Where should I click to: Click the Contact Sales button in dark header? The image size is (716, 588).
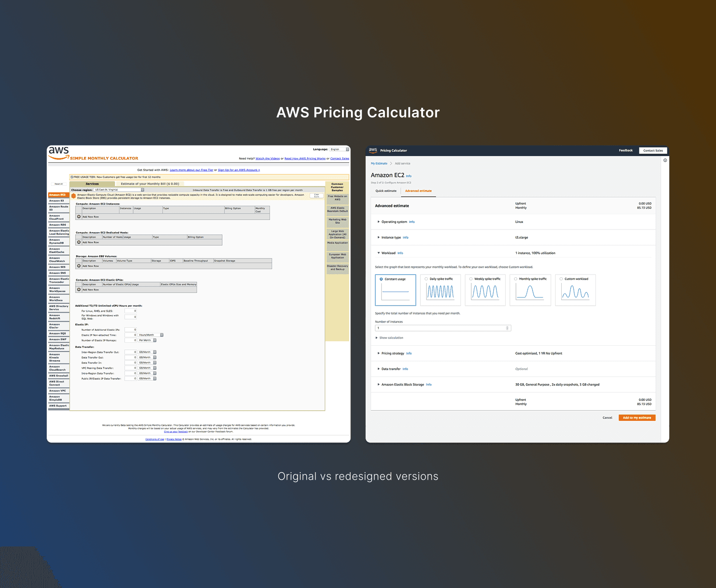click(x=653, y=151)
